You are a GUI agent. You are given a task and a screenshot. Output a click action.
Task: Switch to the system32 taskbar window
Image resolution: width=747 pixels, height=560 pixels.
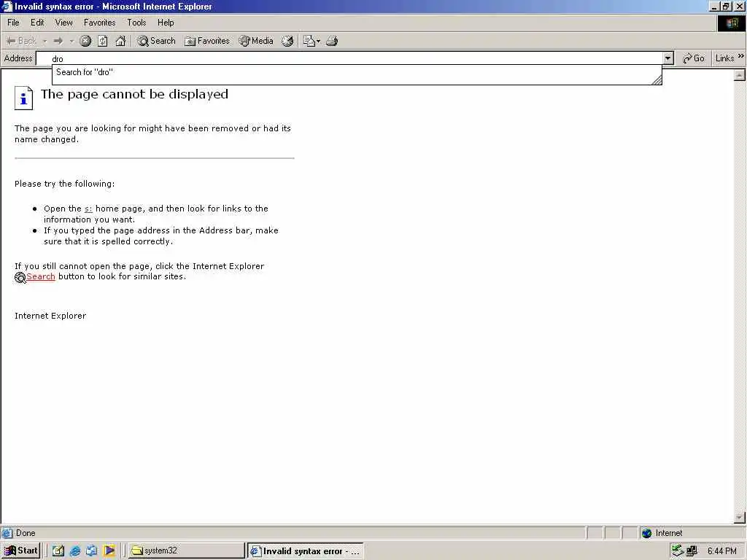(x=186, y=551)
